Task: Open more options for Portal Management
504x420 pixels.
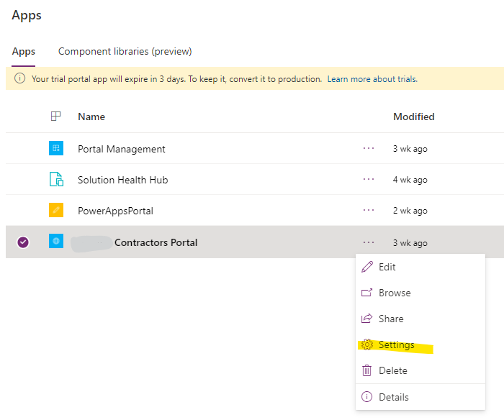Action: 369,148
